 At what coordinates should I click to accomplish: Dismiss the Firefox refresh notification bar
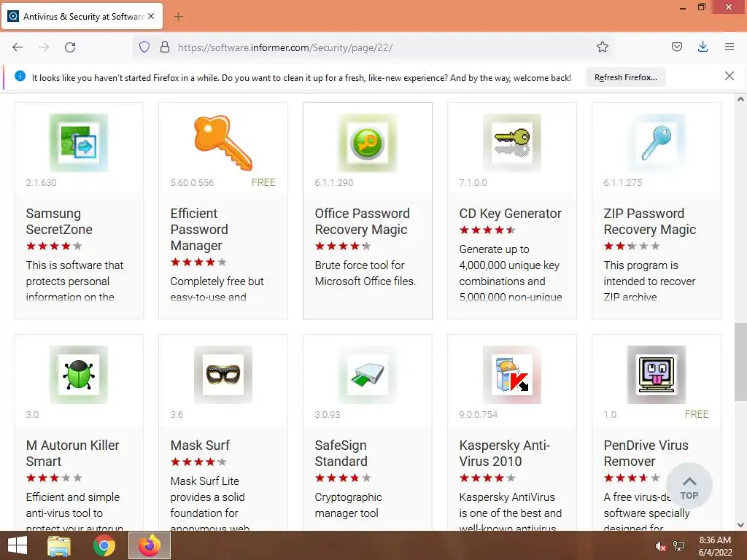coord(729,76)
